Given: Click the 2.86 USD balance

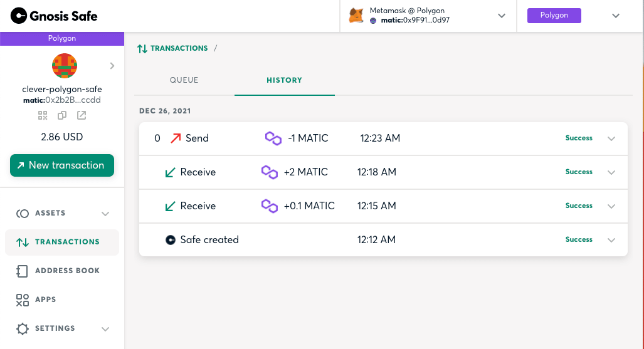Looking at the screenshot, I should click(x=62, y=137).
